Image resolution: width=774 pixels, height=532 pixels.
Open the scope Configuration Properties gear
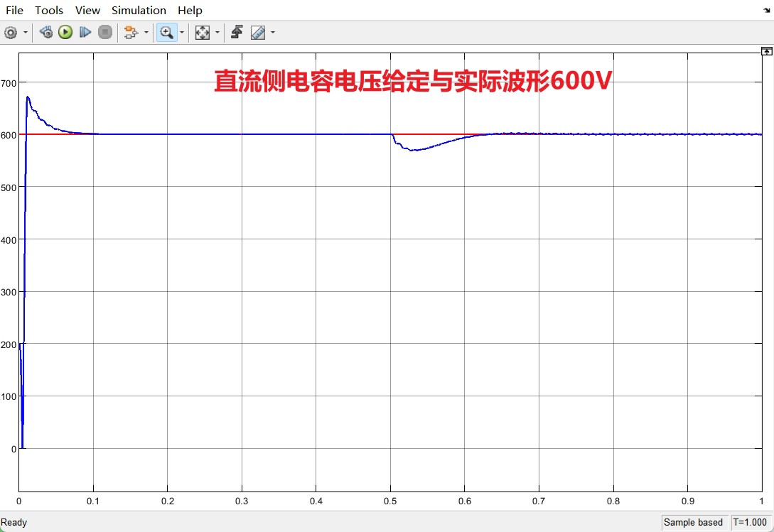click(x=12, y=32)
